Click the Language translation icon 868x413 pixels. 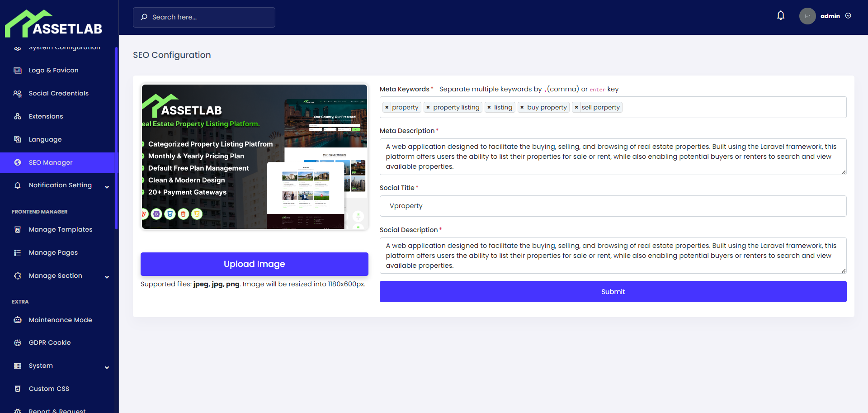point(17,139)
